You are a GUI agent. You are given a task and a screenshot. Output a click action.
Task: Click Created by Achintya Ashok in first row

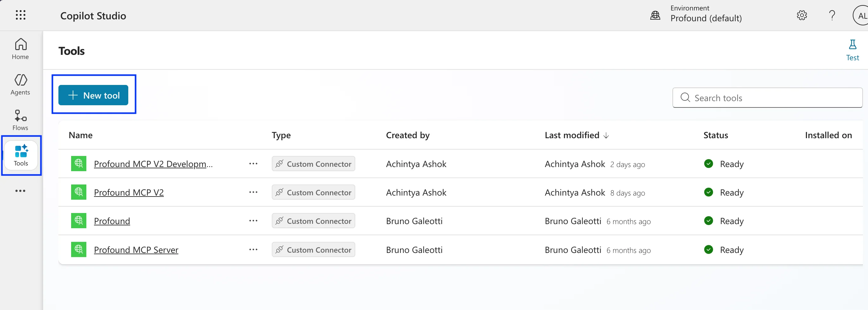click(x=416, y=164)
